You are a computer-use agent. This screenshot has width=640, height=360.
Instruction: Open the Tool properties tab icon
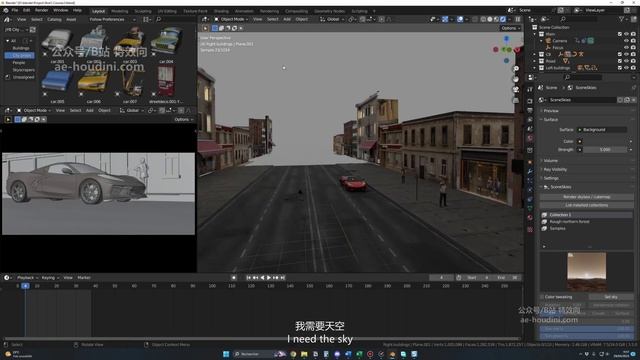[530, 90]
